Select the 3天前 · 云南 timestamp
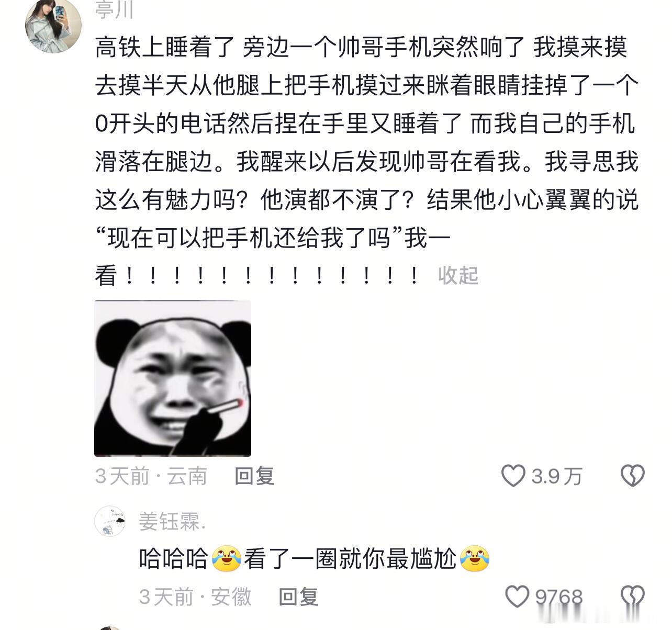This screenshot has height=630, width=672. [x=151, y=476]
